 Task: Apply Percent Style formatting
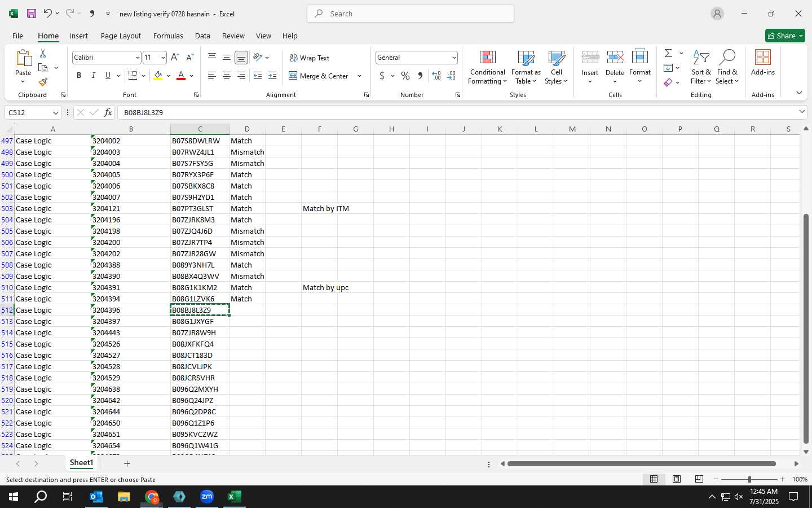pyautogui.click(x=405, y=76)
